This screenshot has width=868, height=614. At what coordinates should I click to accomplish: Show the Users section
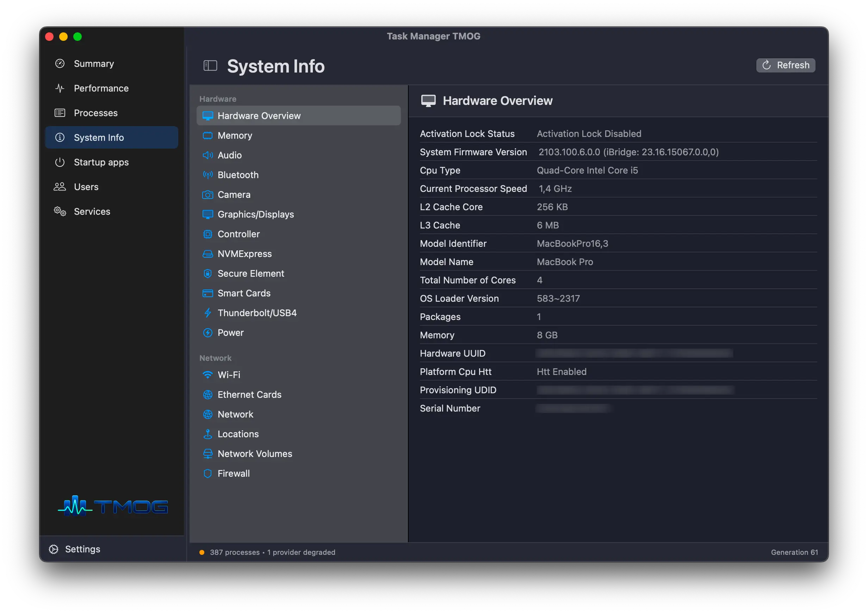click(112, 187)
